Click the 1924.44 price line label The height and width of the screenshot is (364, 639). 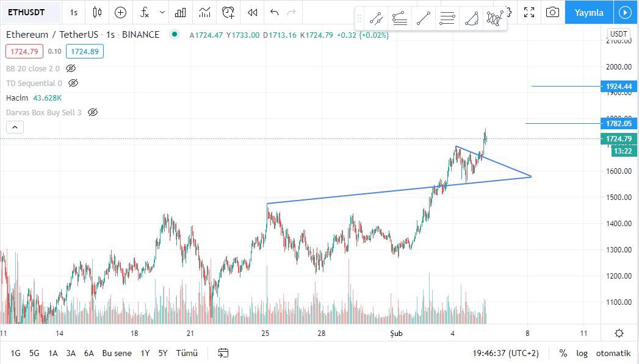tap(619, 87)
